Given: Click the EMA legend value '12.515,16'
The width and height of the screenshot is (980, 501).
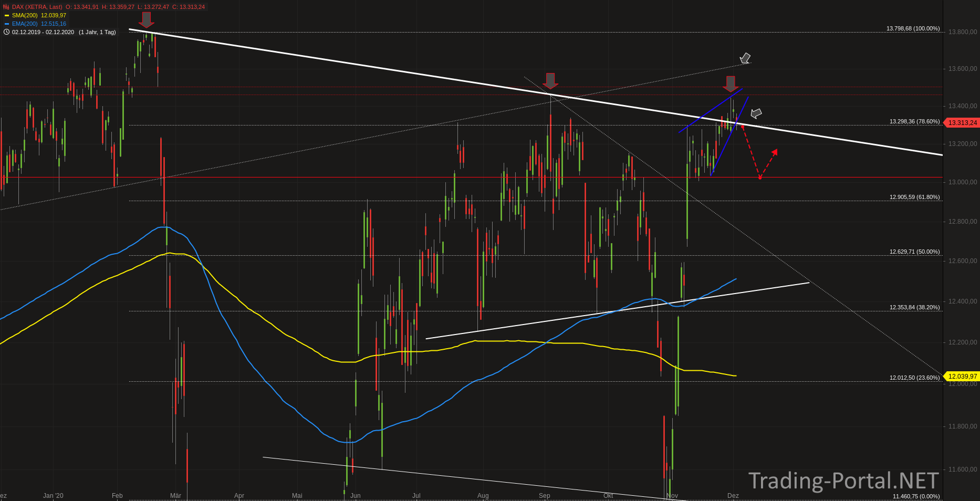Looking at the screenshot, I should click(x=54, y=24).
